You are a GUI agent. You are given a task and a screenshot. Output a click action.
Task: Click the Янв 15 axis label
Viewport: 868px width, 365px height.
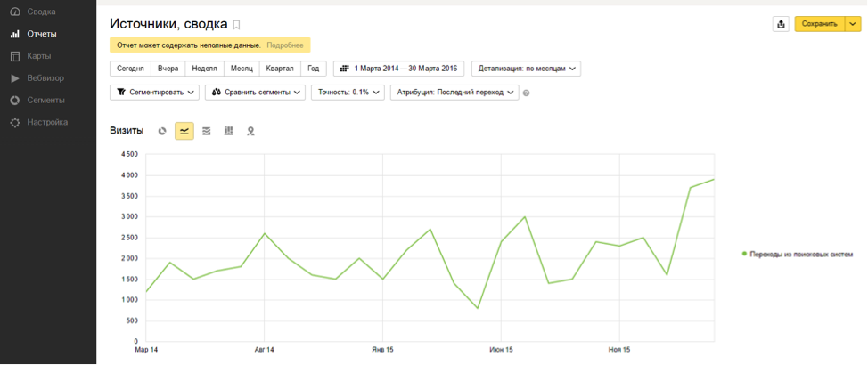382,350
